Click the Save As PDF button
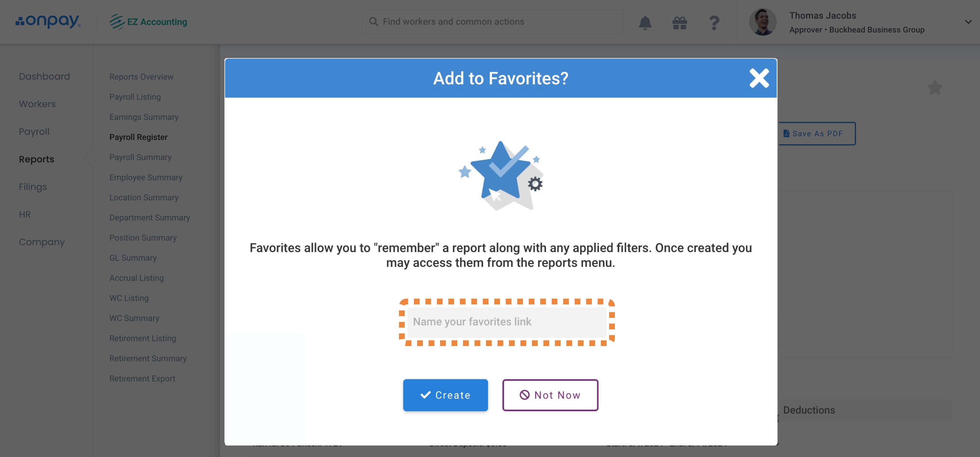This screenshot has width=980, height=457. (817, 134)
